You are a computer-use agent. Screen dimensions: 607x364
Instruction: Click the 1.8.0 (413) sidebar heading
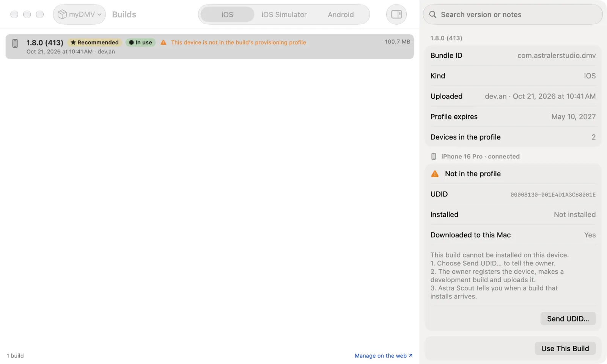[446, 38]
